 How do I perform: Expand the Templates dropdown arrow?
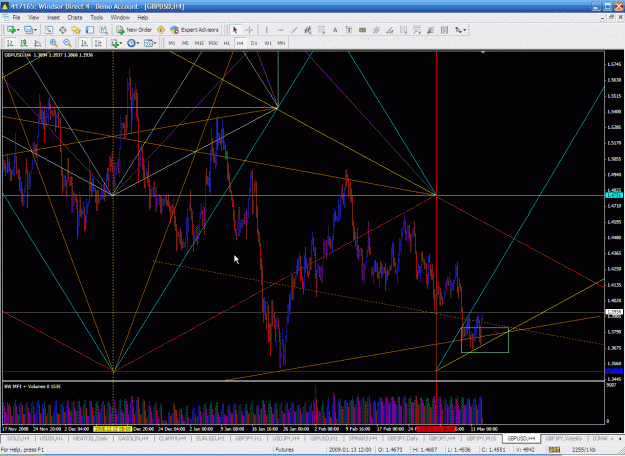[x=155, y=43]
